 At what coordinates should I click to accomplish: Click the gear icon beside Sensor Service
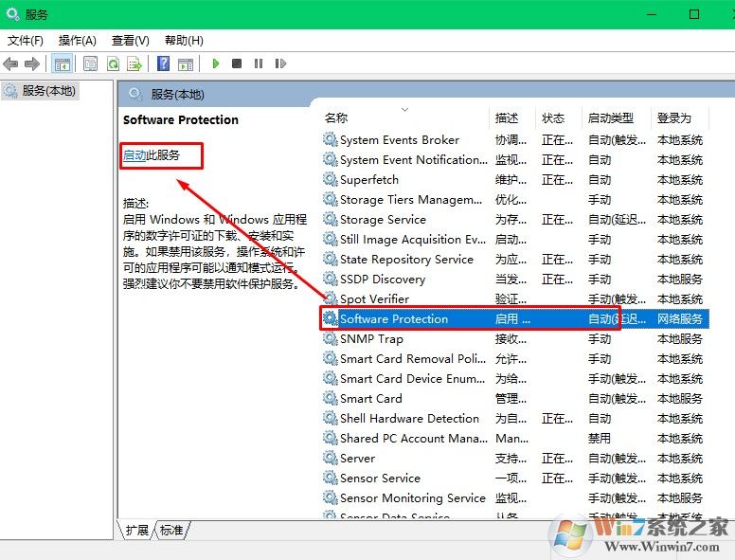click(x=330, y=478)
